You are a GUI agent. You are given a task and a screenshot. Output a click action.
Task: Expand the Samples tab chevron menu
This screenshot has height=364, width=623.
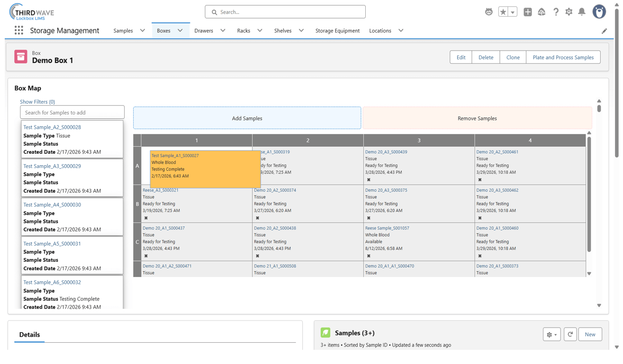[143, 31]
